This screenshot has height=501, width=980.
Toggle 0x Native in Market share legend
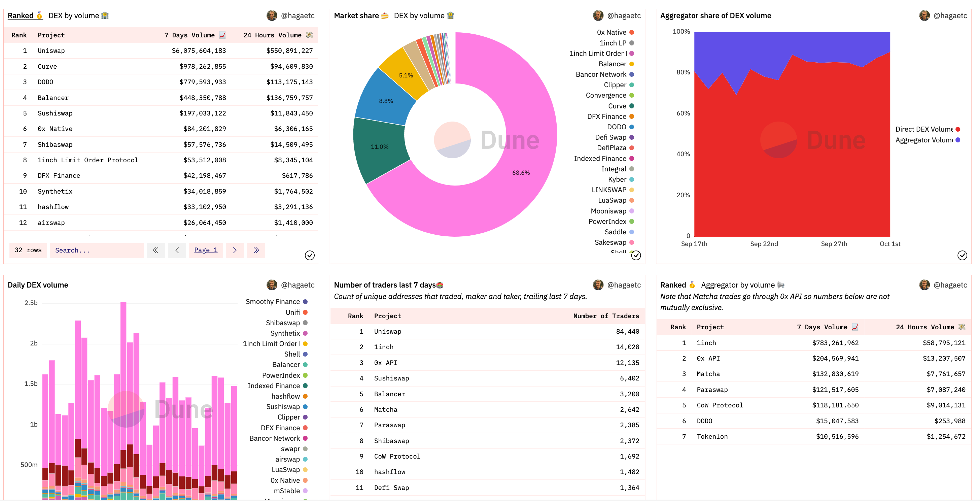click(615, 32)
